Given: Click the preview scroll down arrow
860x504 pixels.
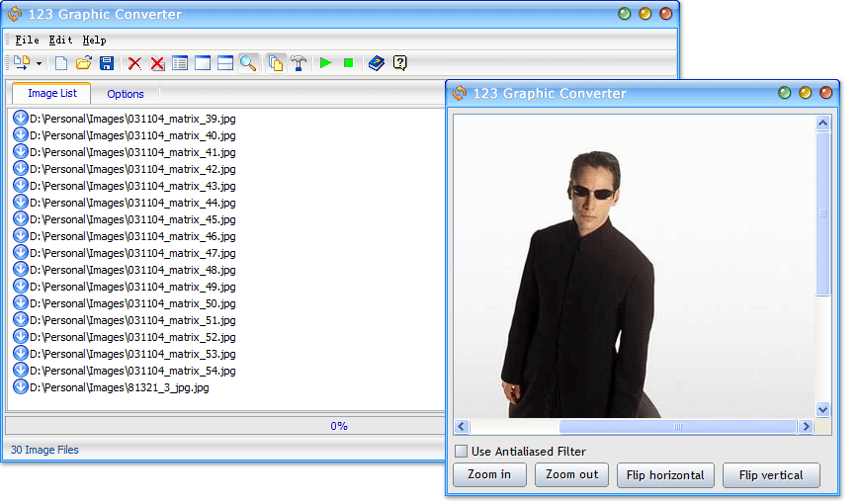Looking at the screenshot, I should pos(822,410).
